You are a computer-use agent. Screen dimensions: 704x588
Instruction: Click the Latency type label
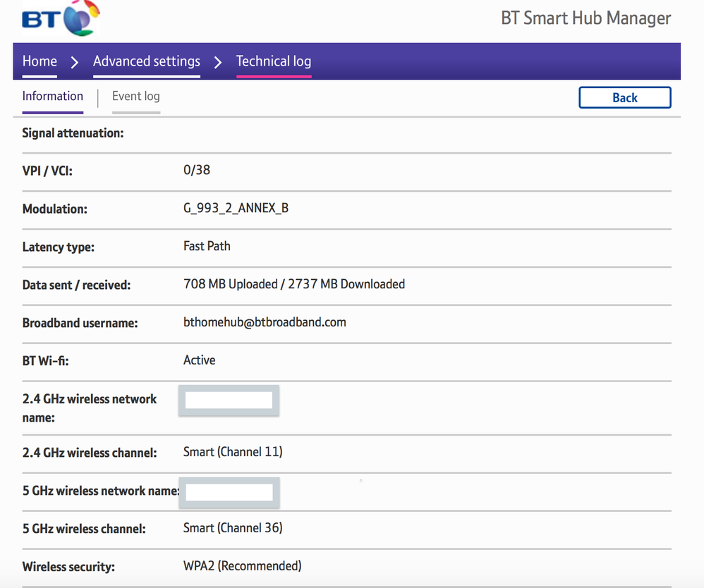click(59, 247)
